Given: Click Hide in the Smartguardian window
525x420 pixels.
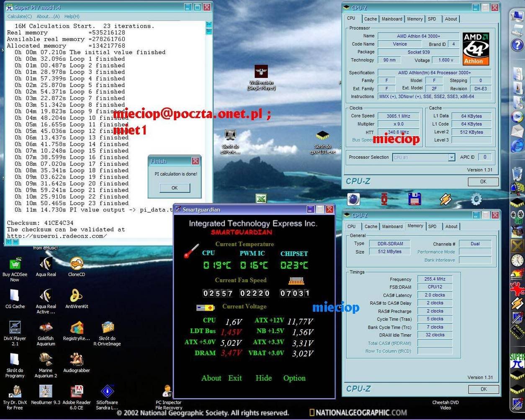Looking at the screenshot, I should pos(263,378).
